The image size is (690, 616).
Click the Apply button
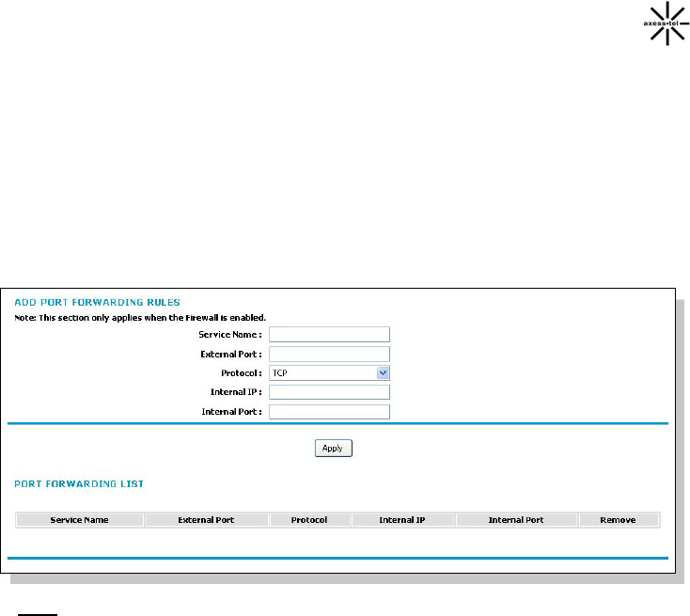[333, 449]
